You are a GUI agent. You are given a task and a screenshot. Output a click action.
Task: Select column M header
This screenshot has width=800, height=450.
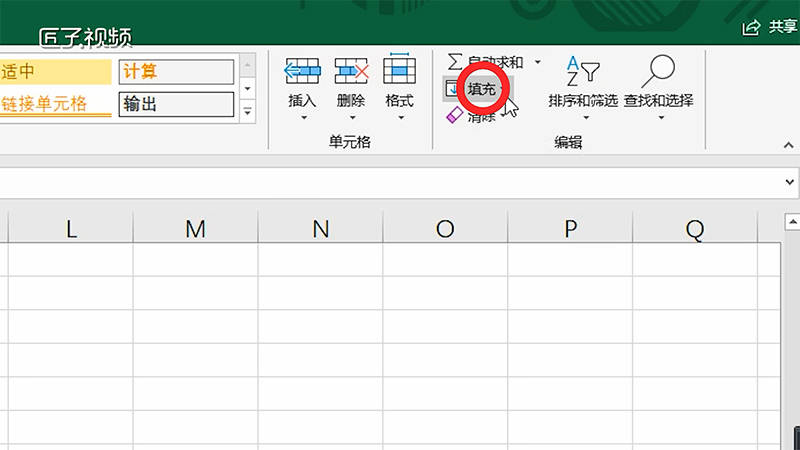[x=195, y=229]
